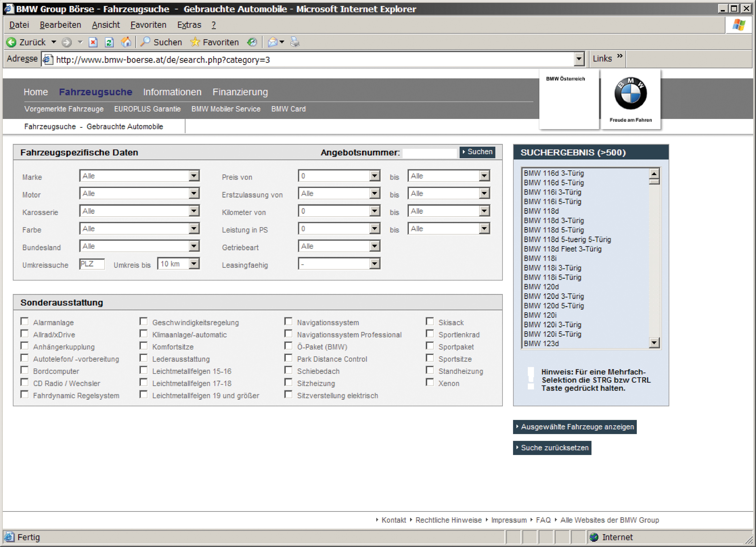The height and width of the screenshot is (547, 756).
Task: Click the Print icon in toolbar
Action: pos(295,42)
